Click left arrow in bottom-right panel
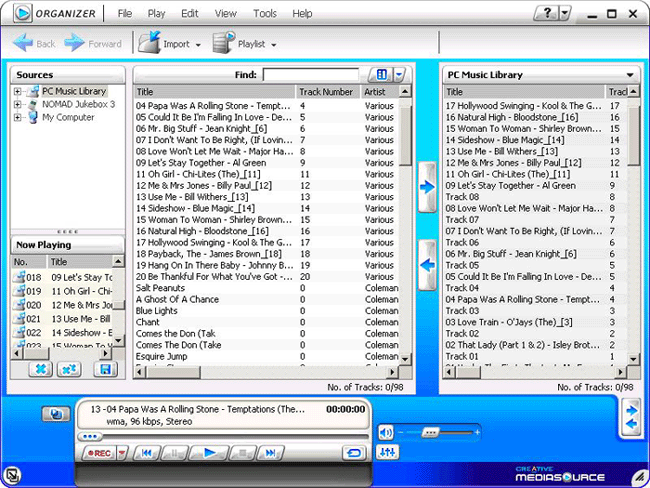Screen dimensions: 650x488 pyautogui.click(x=632, y=425)
